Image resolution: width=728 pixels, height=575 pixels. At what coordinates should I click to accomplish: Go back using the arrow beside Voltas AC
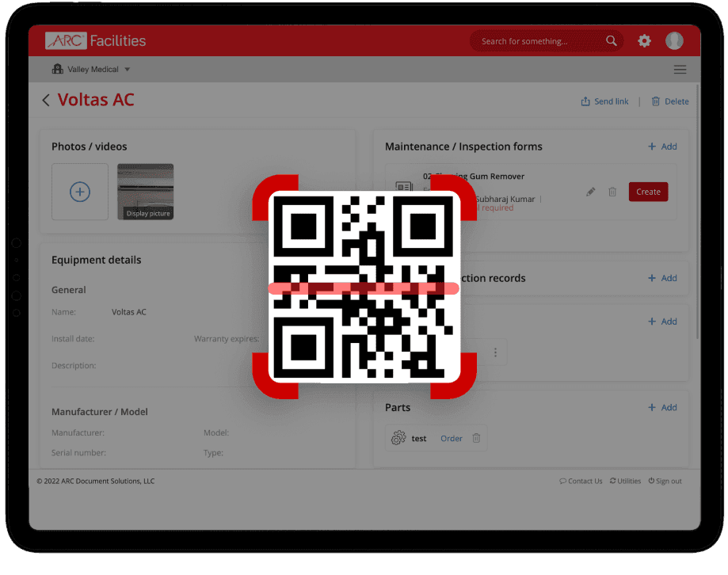(45, 101)
